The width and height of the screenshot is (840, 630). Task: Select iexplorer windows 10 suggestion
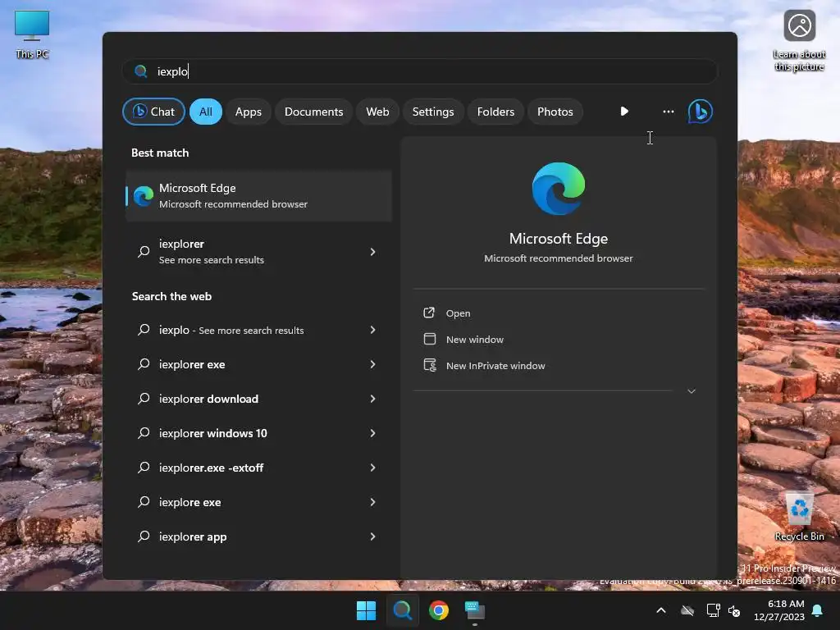[x=258, y=433]
